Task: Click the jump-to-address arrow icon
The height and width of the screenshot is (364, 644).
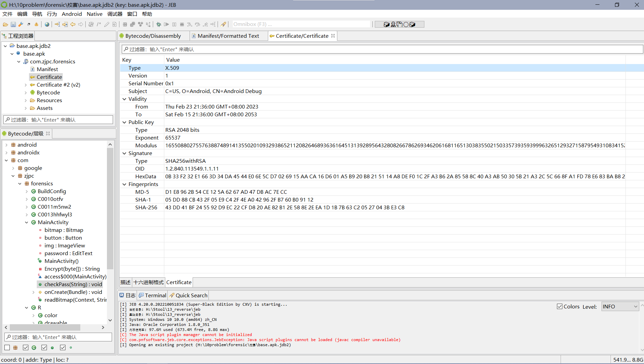Action: (57, 24)
